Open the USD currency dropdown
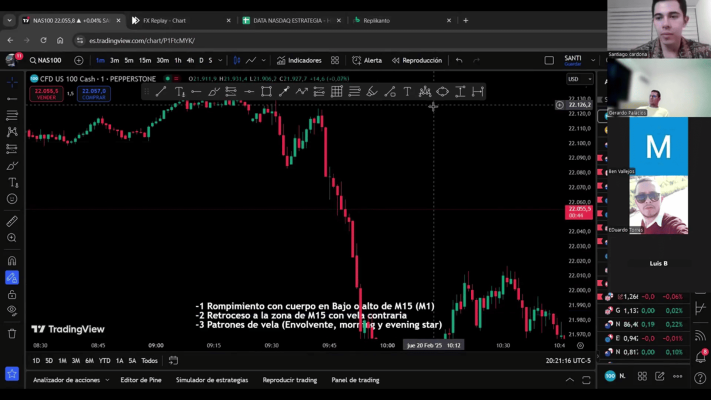Image resolution: width=711 pixels, height=400 pixels. coord(580,79)
